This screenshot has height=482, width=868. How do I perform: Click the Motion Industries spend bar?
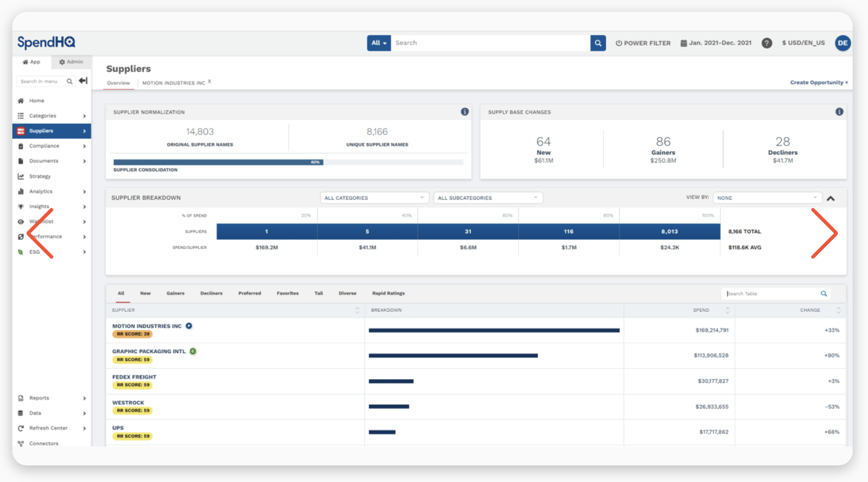[494, 330]
